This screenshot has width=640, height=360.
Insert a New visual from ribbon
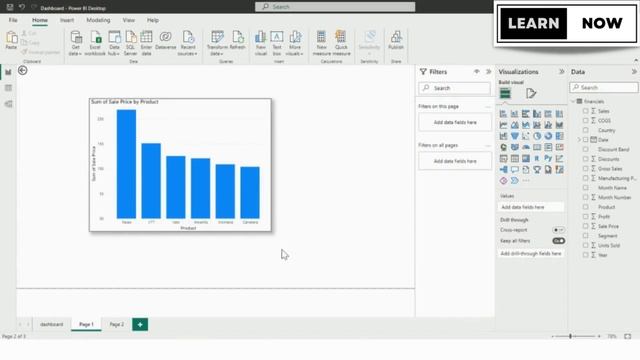click(260, 43)
